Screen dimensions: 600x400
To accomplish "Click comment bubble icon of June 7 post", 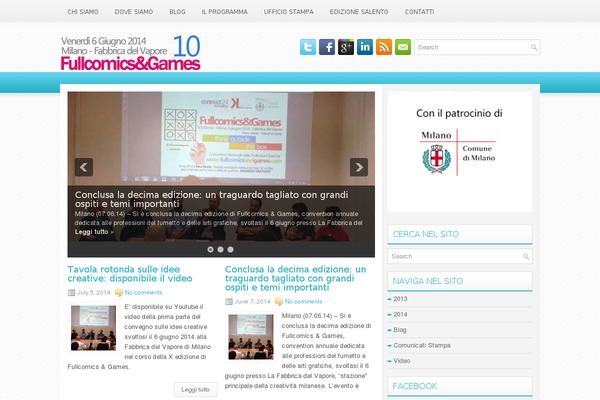I will pyautogui.click(x=279, y=302).
